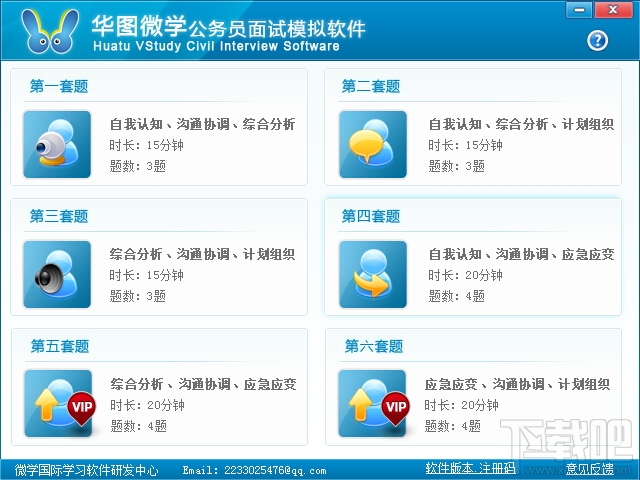Click 自我认知、沟通协调、综合分析 topic line
Image resolution: width=640 pixels, height=480 pixels.
point(202,124)
